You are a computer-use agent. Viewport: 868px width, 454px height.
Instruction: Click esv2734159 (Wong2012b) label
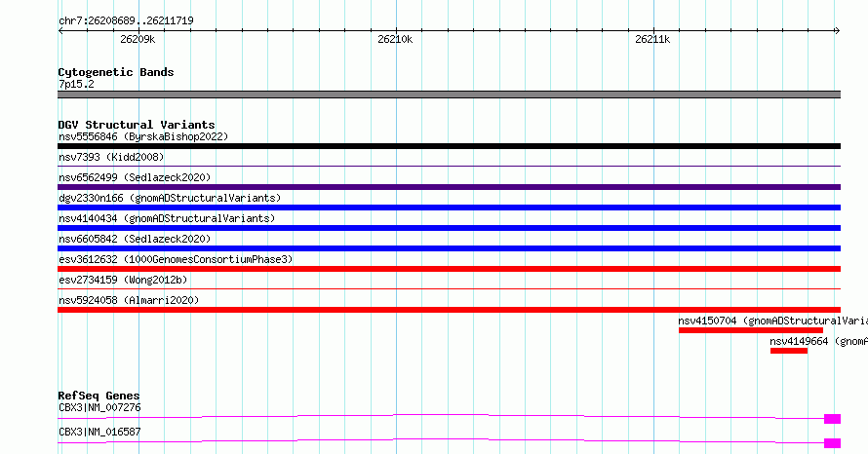pyautogui.click(x=123, y=280)
